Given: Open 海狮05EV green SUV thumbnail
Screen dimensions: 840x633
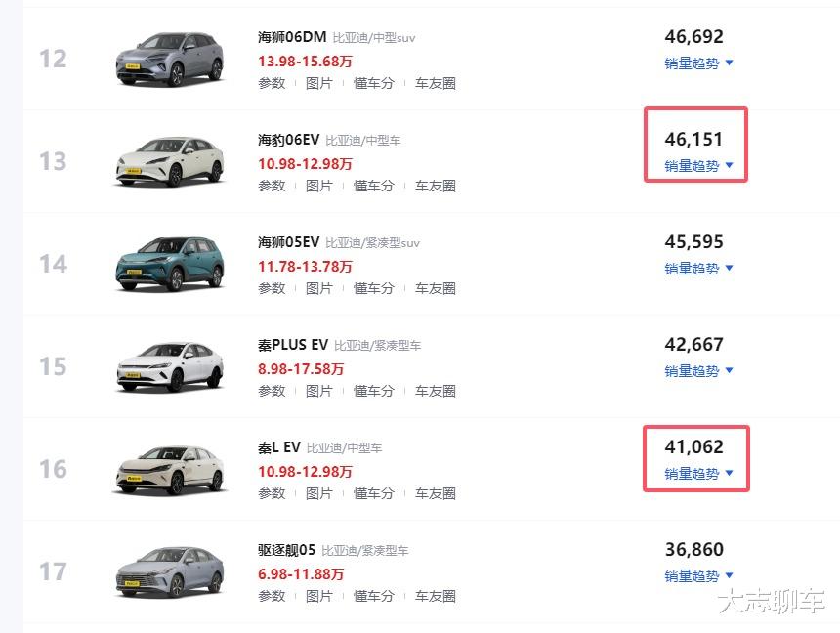Looking at the screenshot, I should click(169, 264).
